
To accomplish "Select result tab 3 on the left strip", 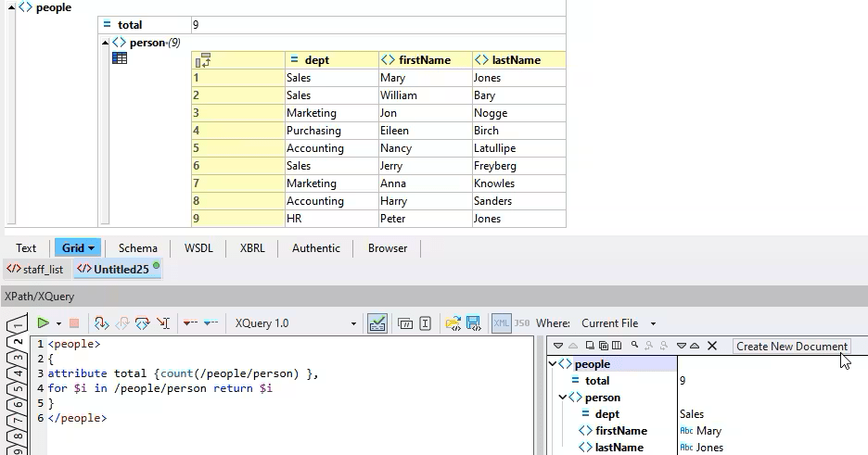I will (x=16, y=357).
